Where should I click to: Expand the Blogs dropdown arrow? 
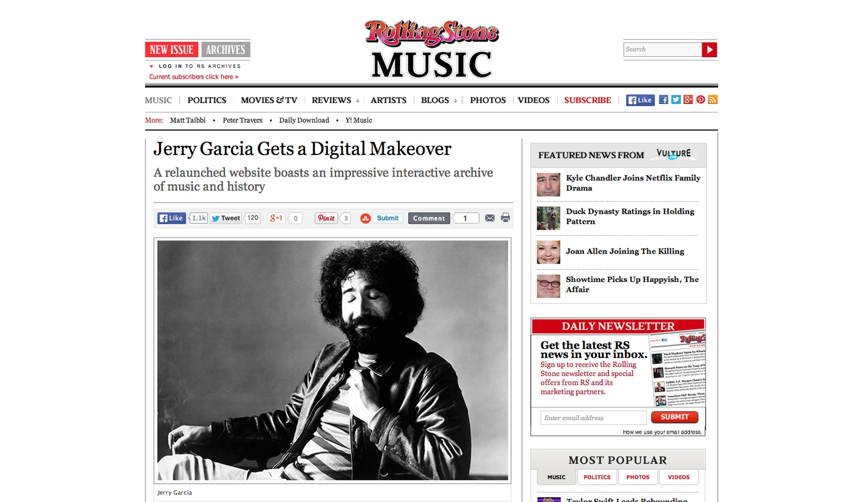click(455, 101)
